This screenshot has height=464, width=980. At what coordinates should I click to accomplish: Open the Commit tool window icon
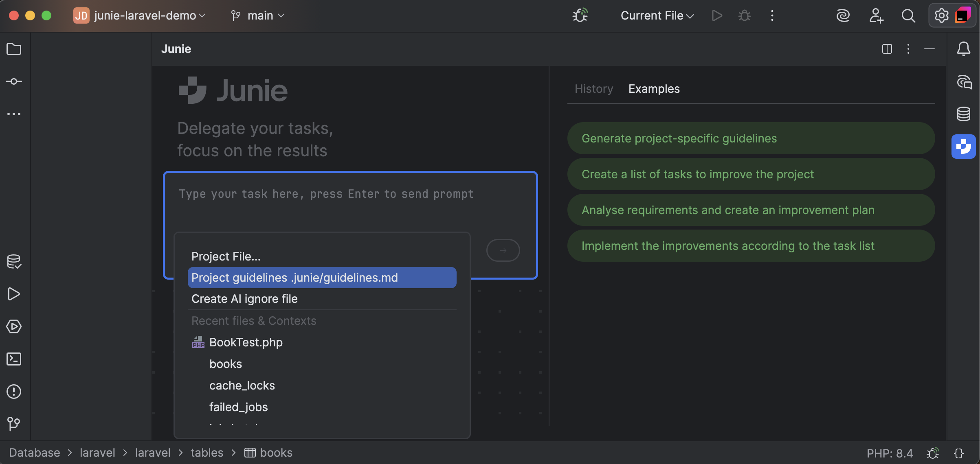click(x=14, y=81)
